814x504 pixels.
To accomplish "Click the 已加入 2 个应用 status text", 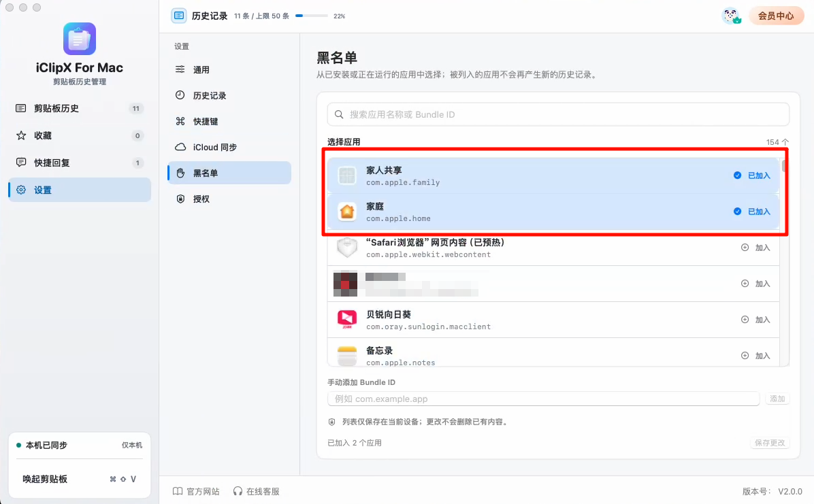I will 355,443.
